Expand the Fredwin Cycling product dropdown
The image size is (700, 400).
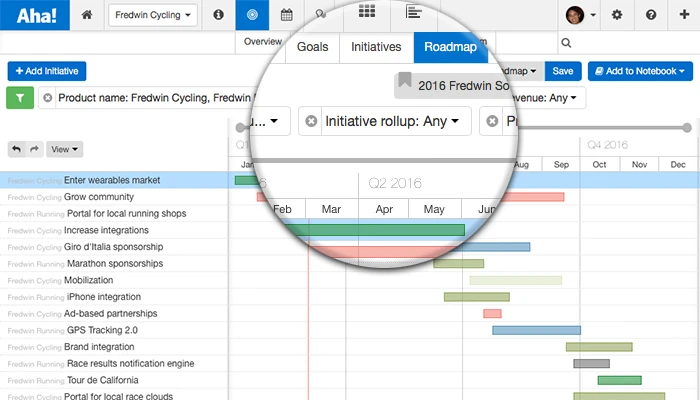[153, 15]
